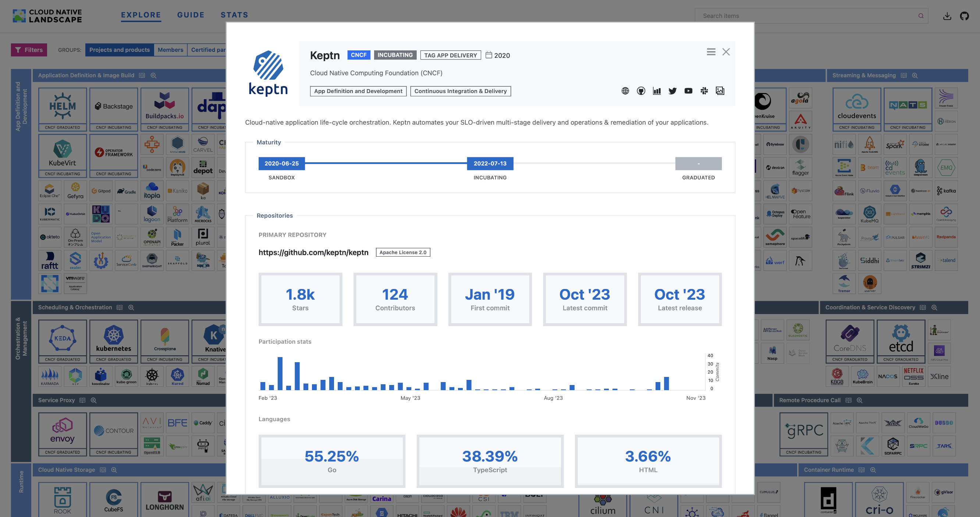This screenshot has height=517, width=980.
Task: Open Keptn stats bar-chart icon
Action: (657, 91)
